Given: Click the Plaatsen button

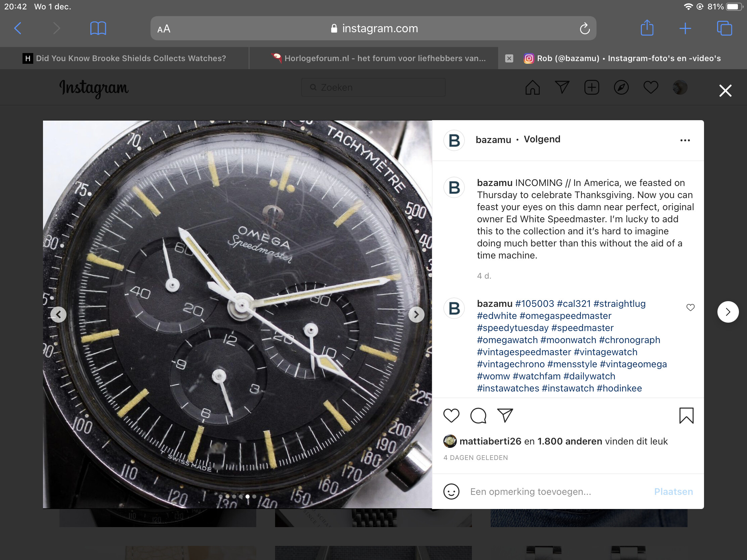Looking at the screenshot, I should tap(673, 492).
